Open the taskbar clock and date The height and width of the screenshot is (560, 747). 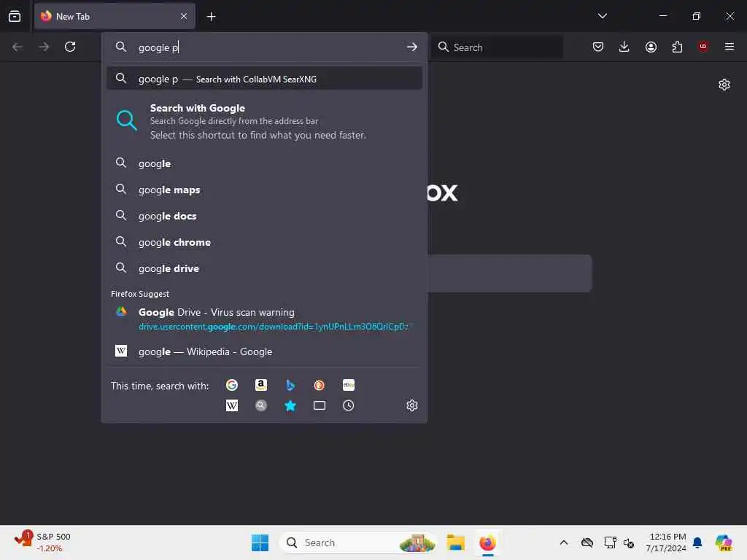pos(665,542)
